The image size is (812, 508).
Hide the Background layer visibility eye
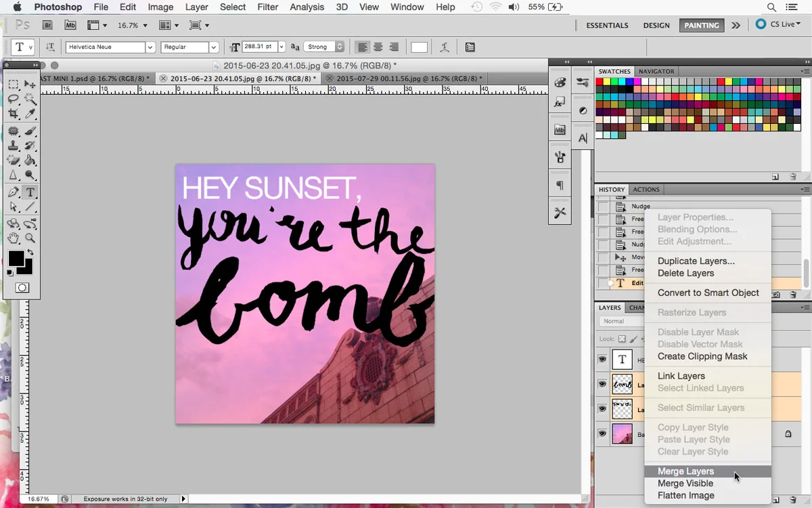602,433
